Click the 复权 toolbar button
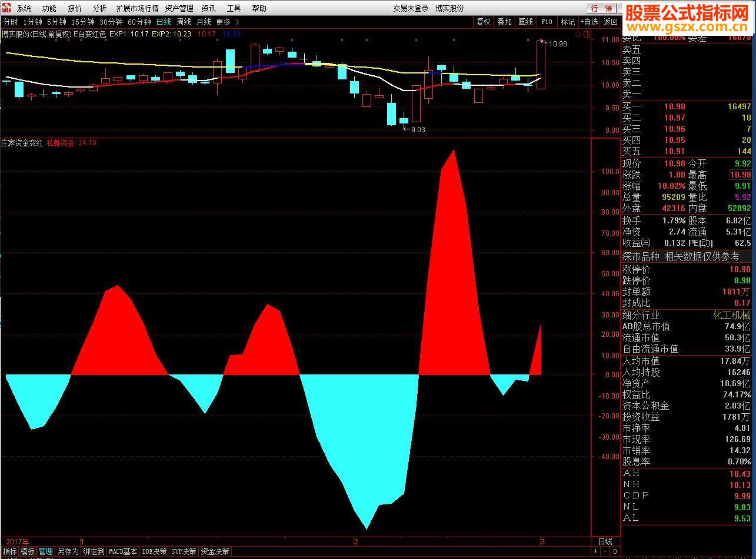The image size is (756, 559). (x=483, y=22)
